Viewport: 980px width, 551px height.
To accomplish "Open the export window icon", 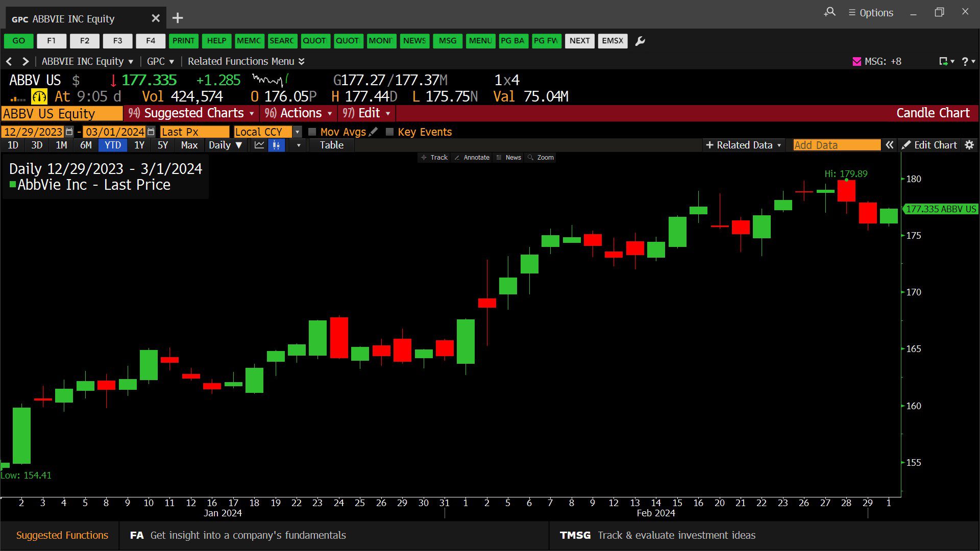I will (x=944, y=61).
